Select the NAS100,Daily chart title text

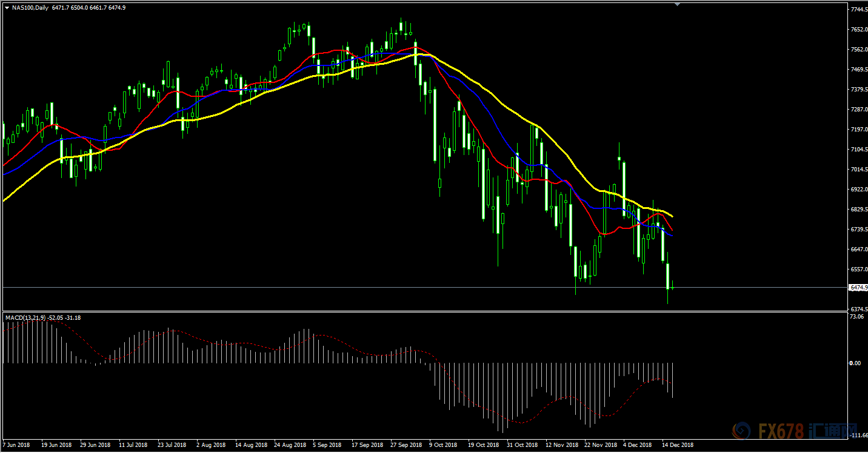point(31,8)
